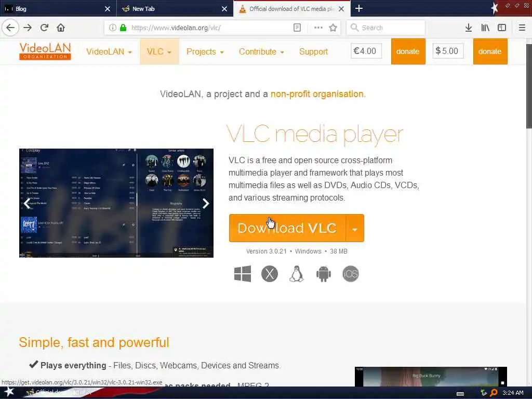
Task: Expand the Contribute navigation menu
Action: tap(261, 51)
